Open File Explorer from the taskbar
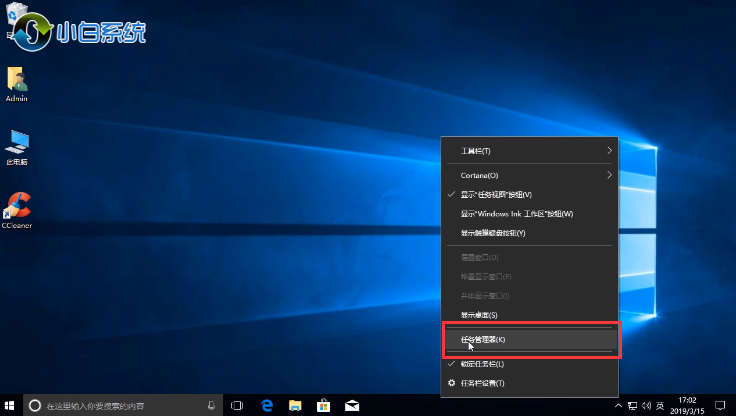 [296, 405]
